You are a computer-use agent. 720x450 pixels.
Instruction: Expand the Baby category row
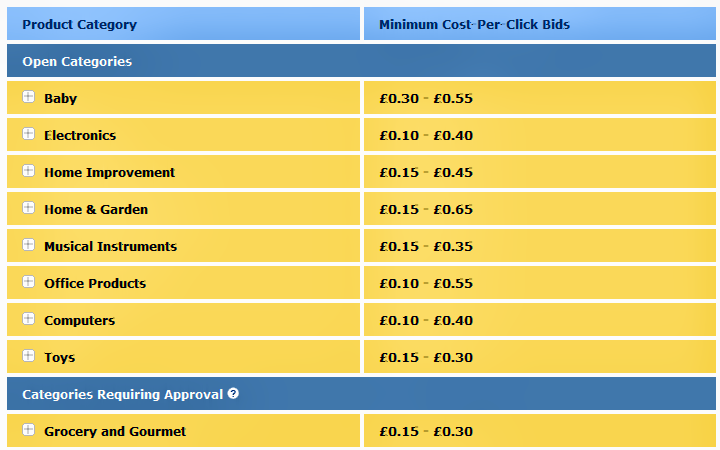[28, 98]
